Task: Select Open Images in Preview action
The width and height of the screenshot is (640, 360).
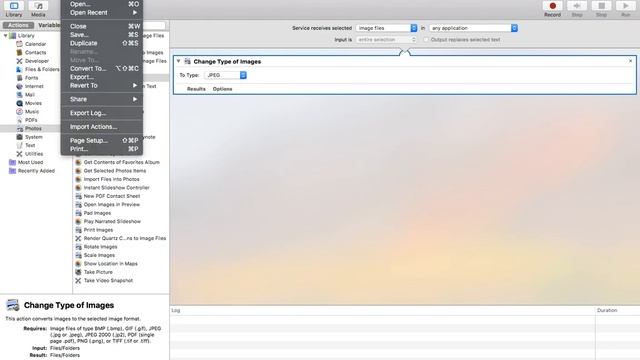Action: pos(111,205)
